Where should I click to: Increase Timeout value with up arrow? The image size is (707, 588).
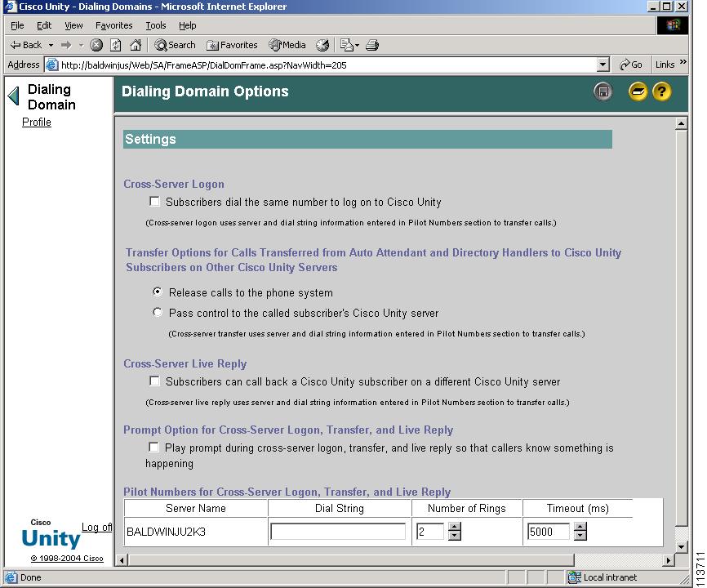580,527
